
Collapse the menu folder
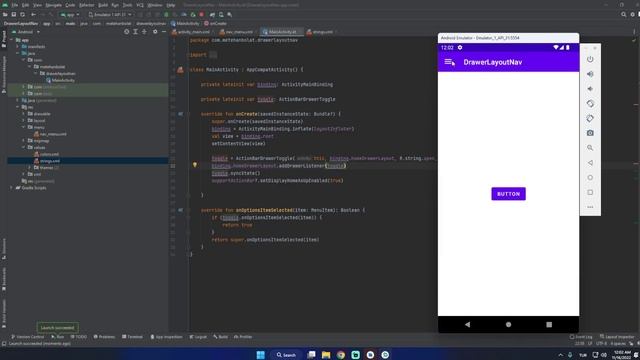click(x=24, y=127)
